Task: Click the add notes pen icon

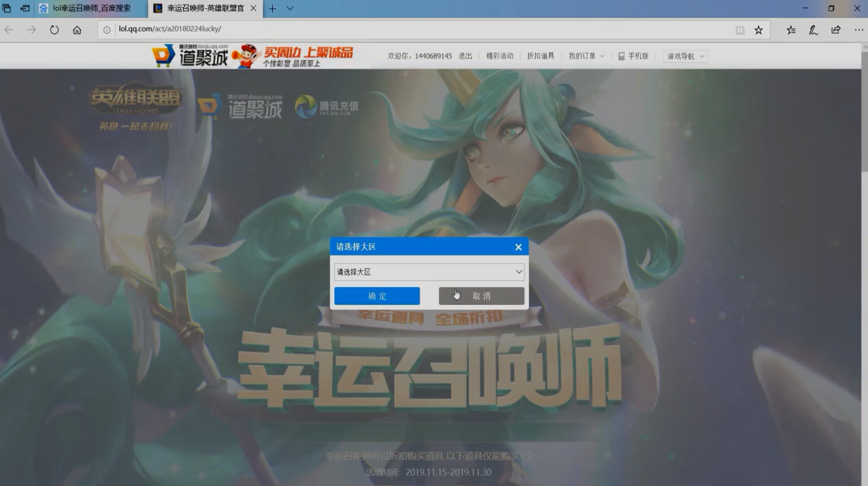Action: [814, 30]
